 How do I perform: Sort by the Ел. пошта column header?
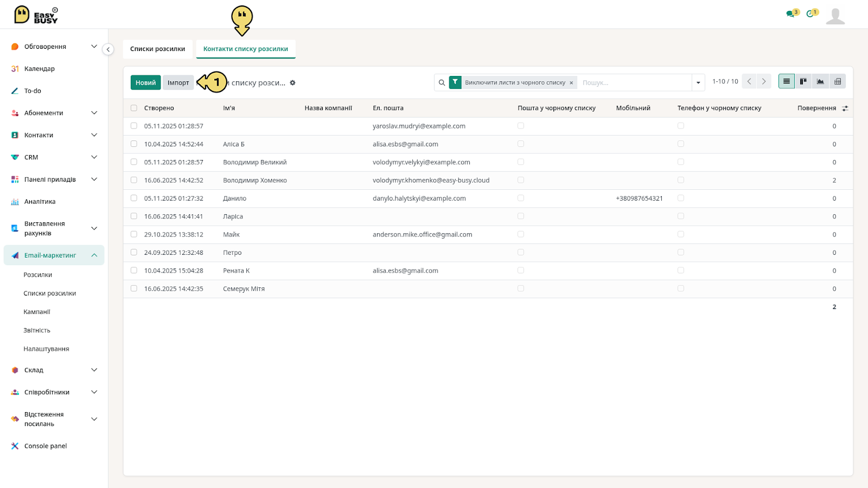pyautogui.click(x=388, y=108)
